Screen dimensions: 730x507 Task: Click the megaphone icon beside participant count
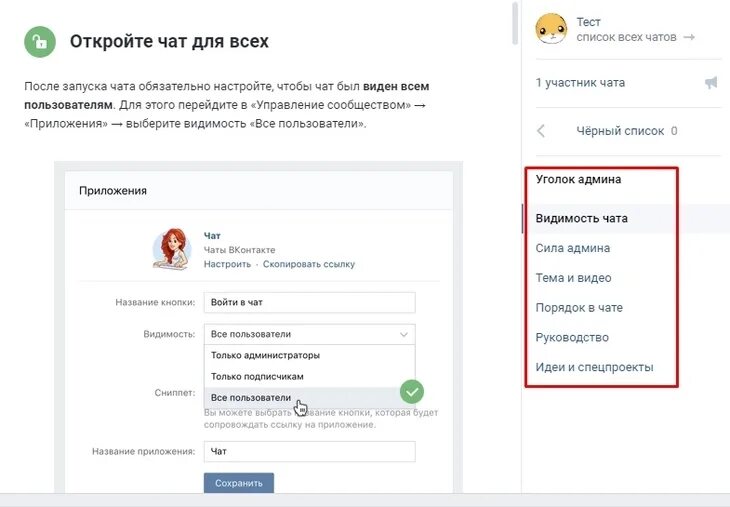[x=711, y=83]
